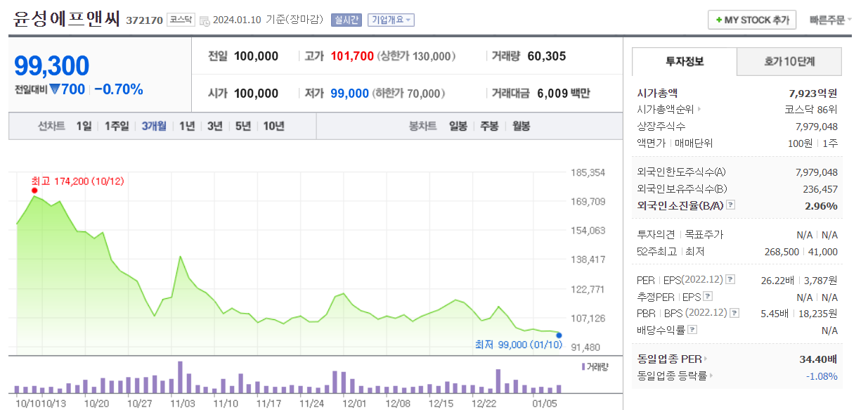868x410 pixels.
Task: Click the 52주최고 value 268,500
Action: click(x=782, y=252)
